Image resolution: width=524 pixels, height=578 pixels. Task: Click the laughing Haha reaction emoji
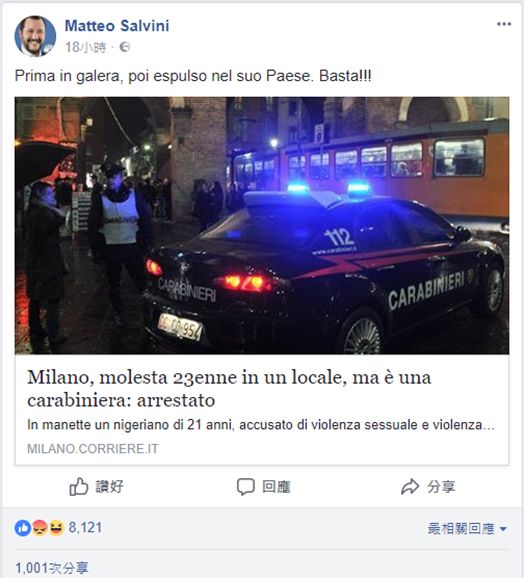point(56,528)
